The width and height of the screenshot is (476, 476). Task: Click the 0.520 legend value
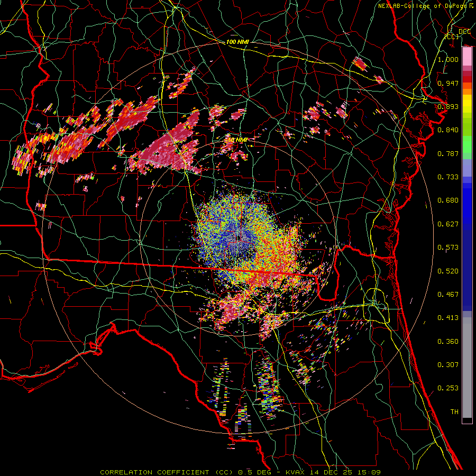[448, 271]
